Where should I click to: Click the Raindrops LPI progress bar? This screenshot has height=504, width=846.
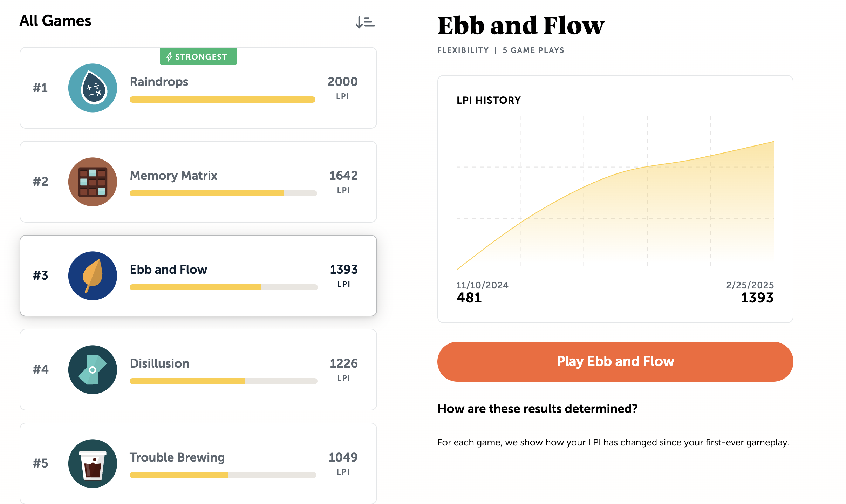point(223,100)
